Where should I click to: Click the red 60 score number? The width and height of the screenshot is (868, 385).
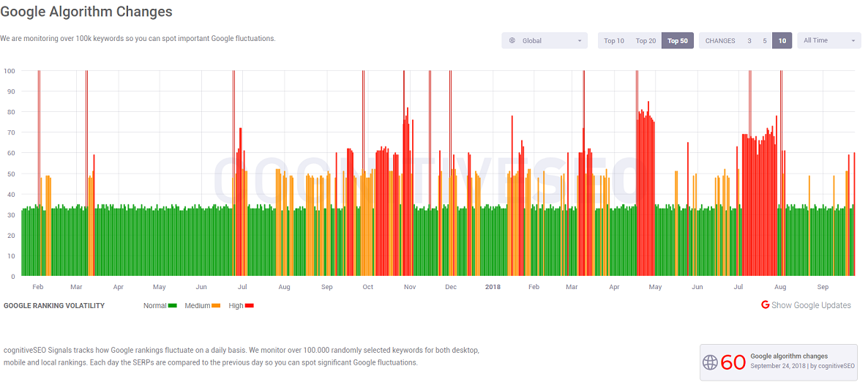point(733,362)
